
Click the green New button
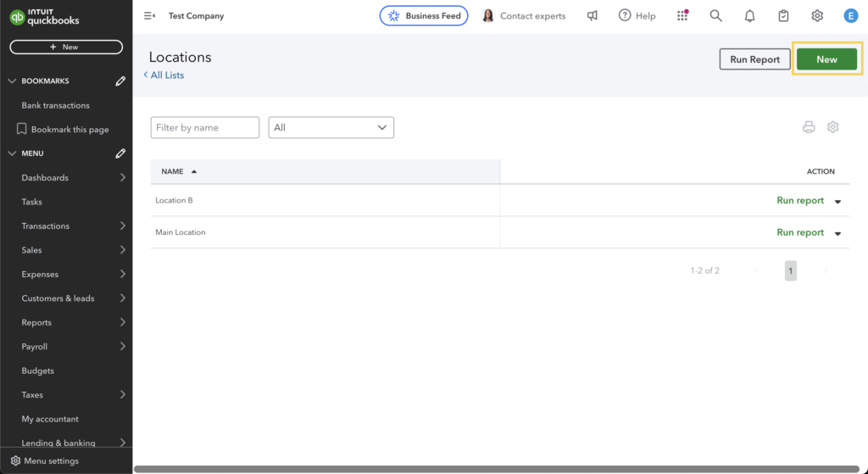pyautogui.click(x=826, y=59)
